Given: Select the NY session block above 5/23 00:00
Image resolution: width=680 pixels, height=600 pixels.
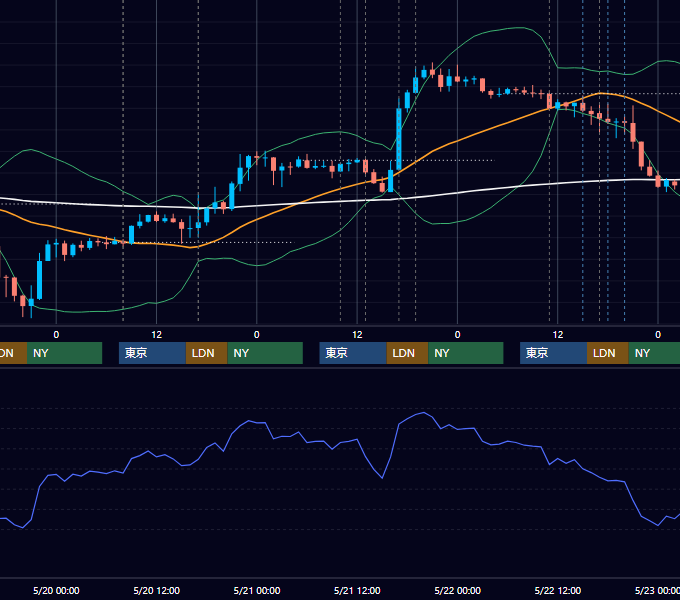Looking at the screenshot, I should pos(654,353).
